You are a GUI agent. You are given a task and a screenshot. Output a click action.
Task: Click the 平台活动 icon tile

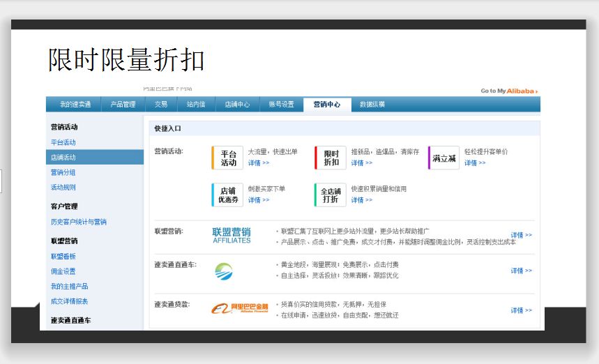[x=227, y=158]
